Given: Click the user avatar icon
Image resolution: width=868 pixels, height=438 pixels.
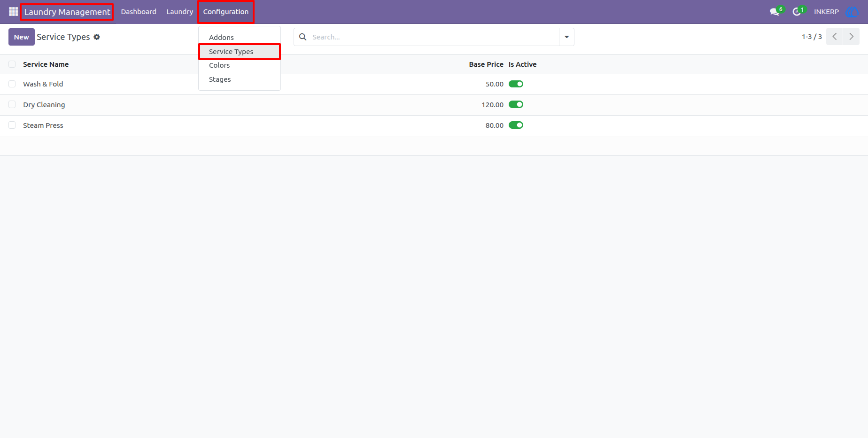Looking at the screenshot, I should coord(852,12).
